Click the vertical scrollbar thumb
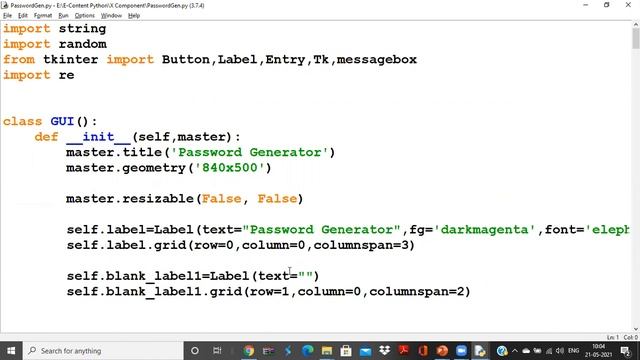Viewport: 640px width, 360px height. [x=636, y=39]
